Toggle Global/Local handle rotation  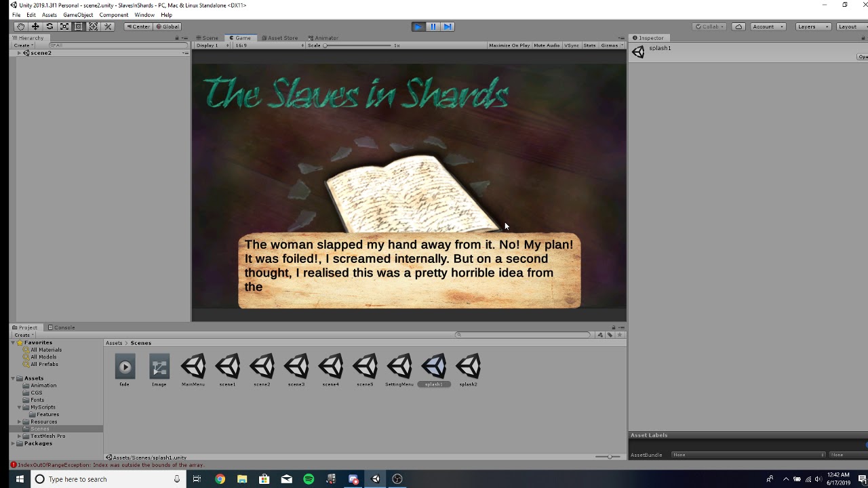point(167,26)
